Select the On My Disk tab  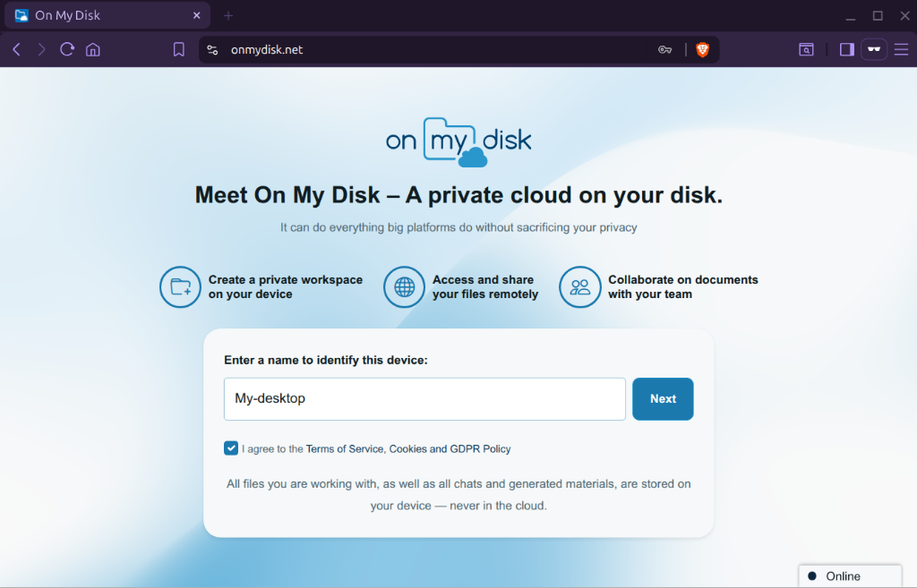tap(107, 16)
